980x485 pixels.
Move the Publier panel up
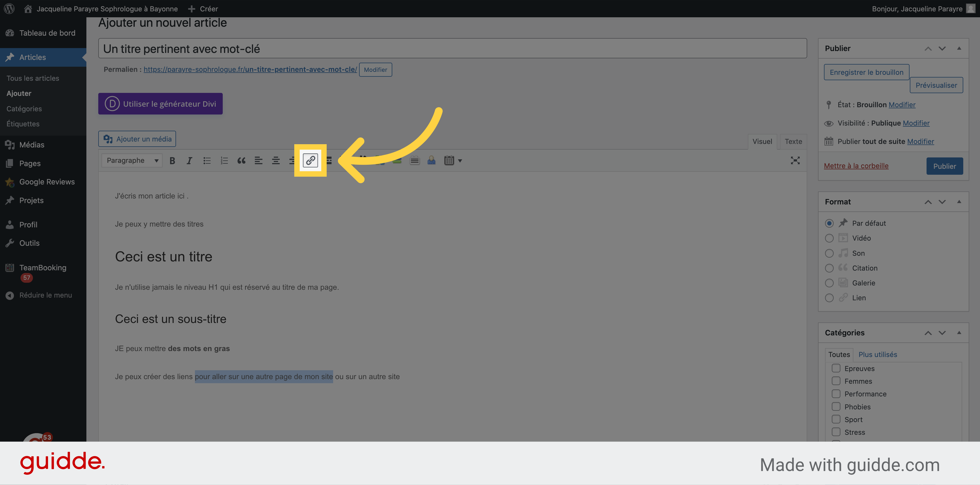928,48
